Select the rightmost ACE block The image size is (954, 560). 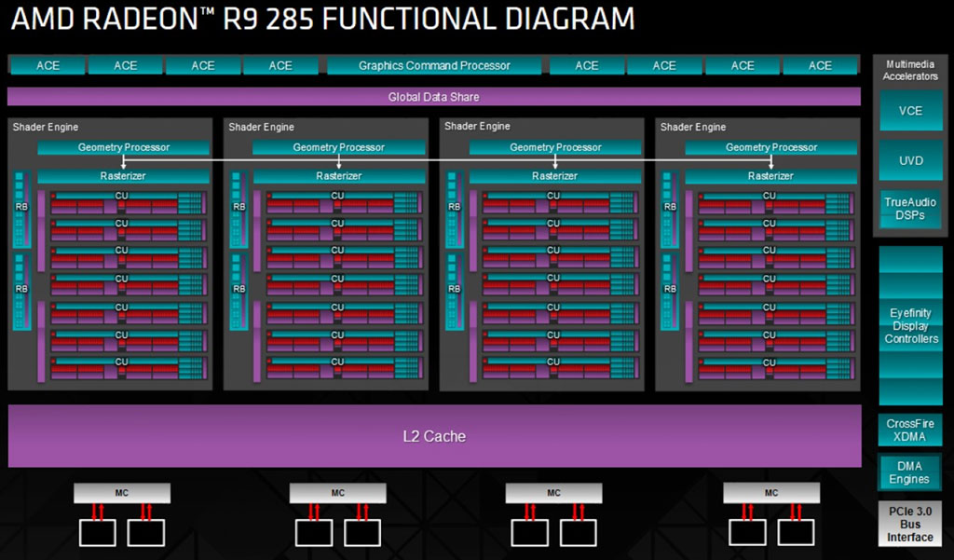tap(820, 65)
